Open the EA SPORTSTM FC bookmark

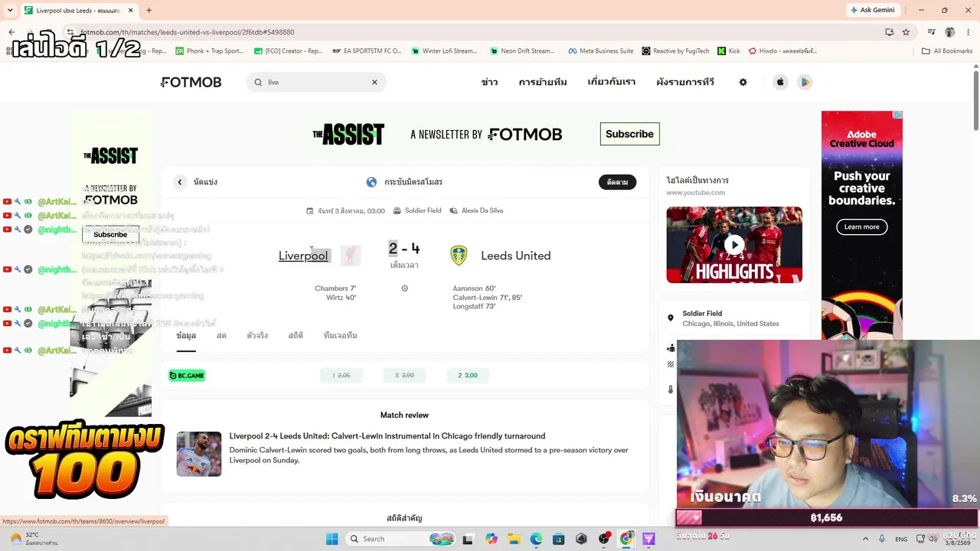point(367,51)
